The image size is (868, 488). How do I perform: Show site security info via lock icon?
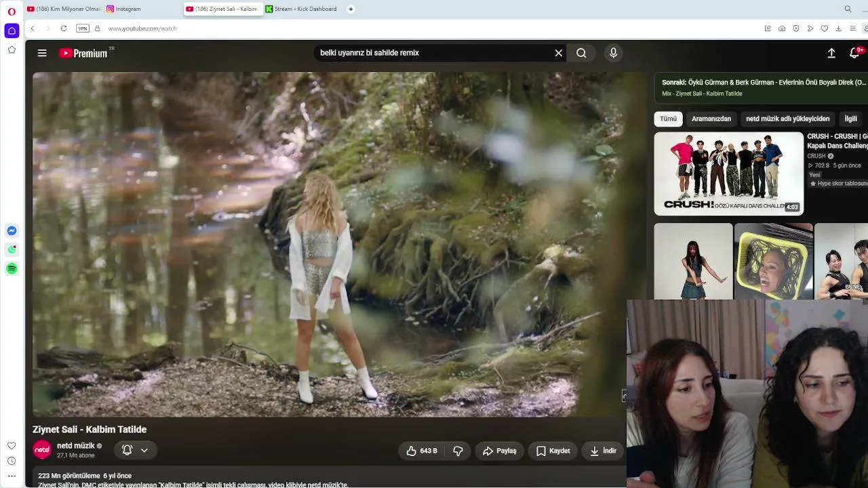click(97, 28)
